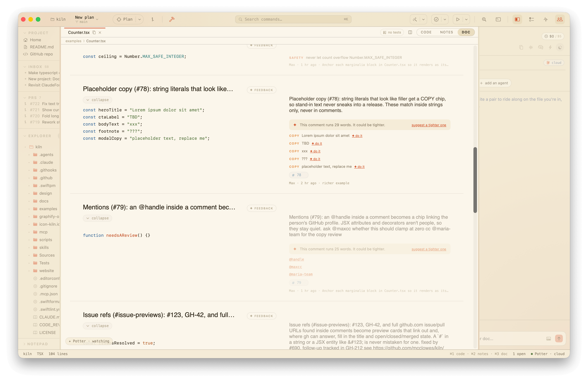Click the send arrow button in chat
Viewport: 588px width, 382px height.
coord(559,339)
